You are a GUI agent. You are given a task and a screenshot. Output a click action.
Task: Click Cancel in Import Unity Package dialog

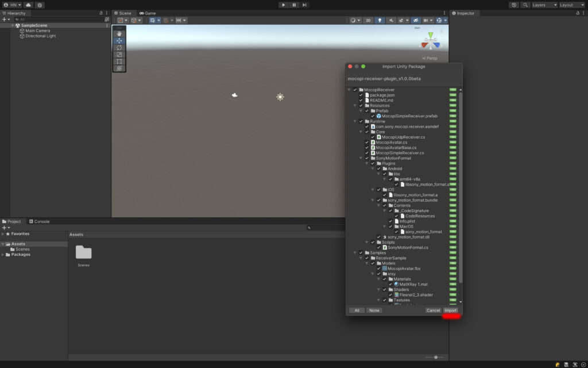(x=433, y=310)
